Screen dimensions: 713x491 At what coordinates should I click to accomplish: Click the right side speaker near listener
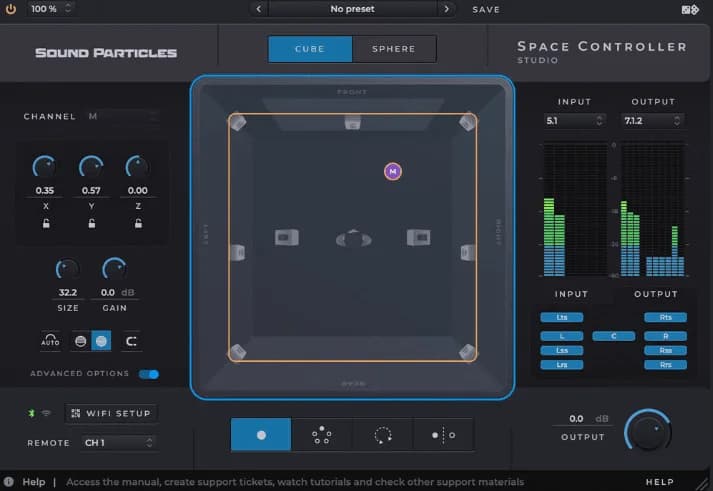(x=418, y=237)
